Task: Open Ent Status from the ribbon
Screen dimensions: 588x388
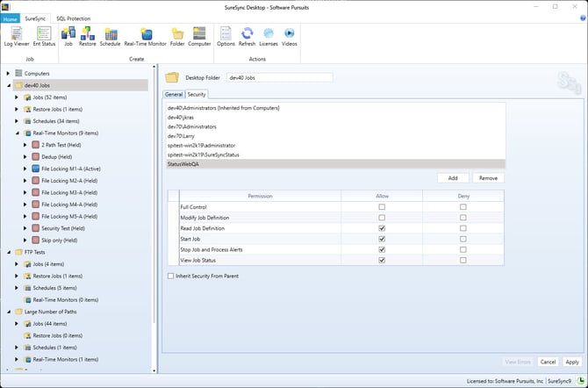Action: pyautogui.click(x=44, y=37)
